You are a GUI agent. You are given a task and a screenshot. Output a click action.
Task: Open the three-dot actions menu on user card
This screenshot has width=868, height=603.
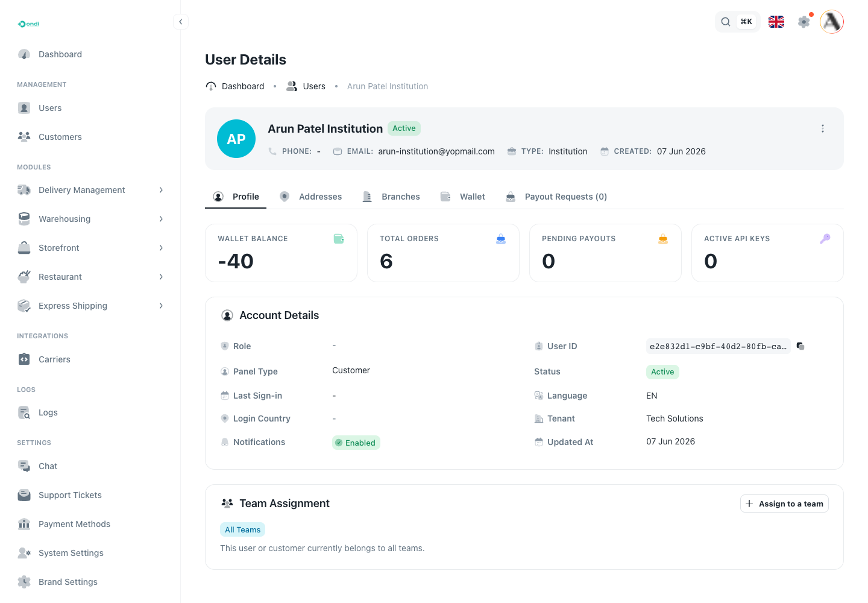coord(823,128)
